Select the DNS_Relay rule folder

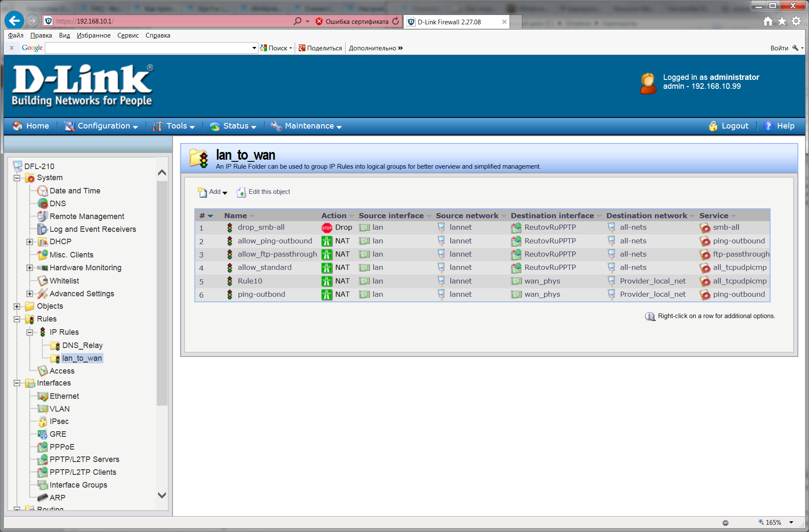tap(82, 345)
